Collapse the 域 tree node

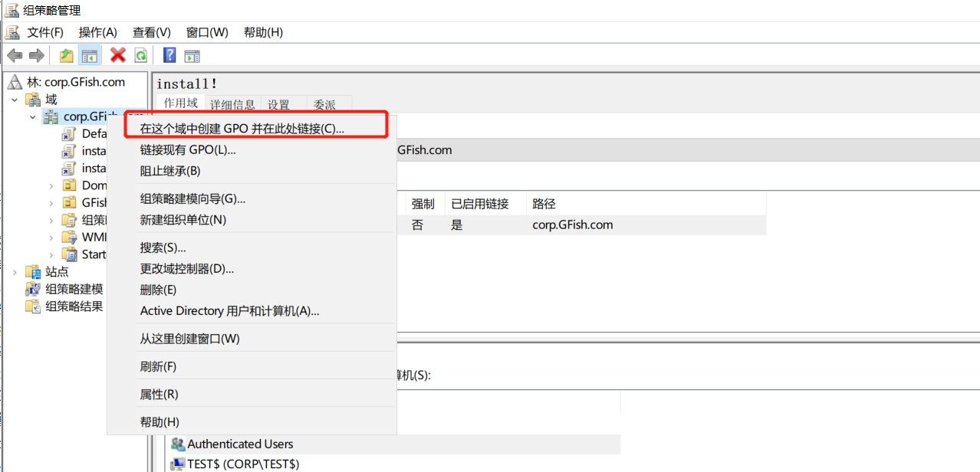15,100
